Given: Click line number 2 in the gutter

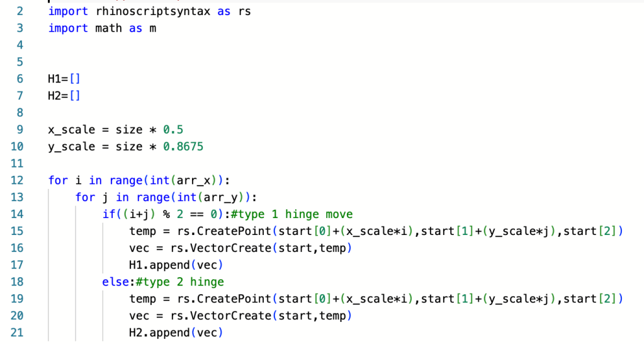Looking at the screenshot, I should 19,11.
